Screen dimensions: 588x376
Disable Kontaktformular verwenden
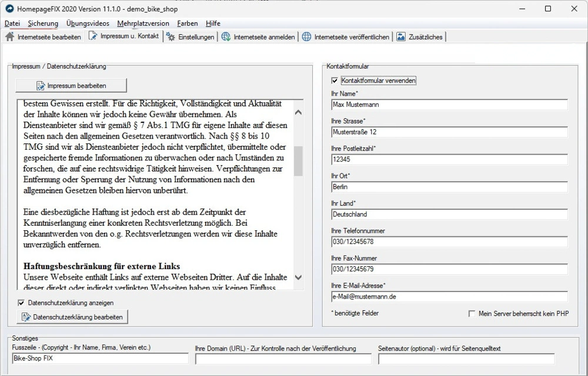coord(335,80)
